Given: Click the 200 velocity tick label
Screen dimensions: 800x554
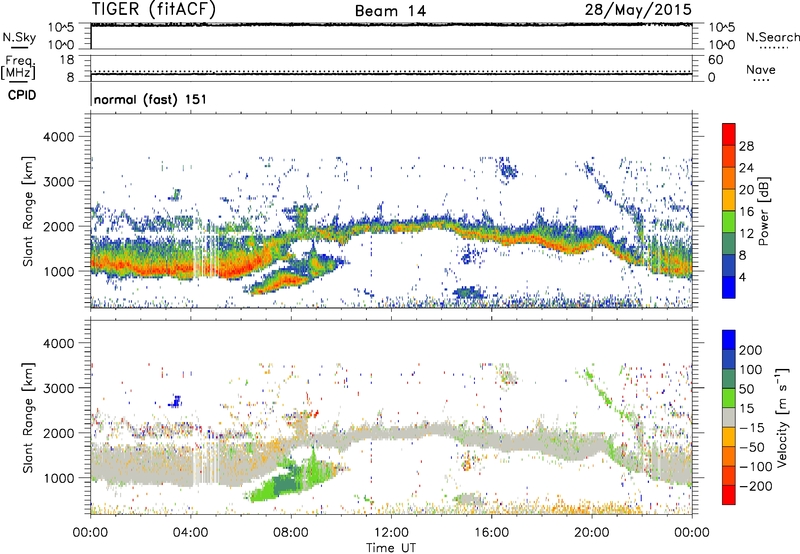Looking at the screenshot, I should 751,350.
